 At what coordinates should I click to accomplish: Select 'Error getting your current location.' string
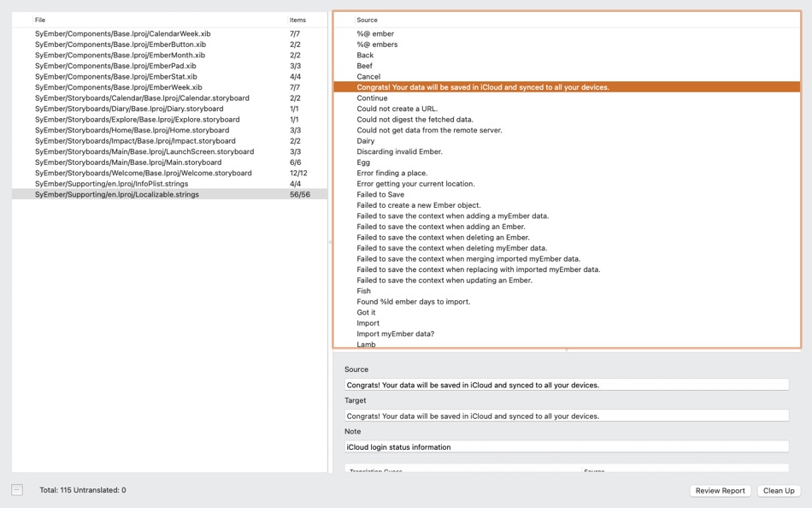[567, 184]
